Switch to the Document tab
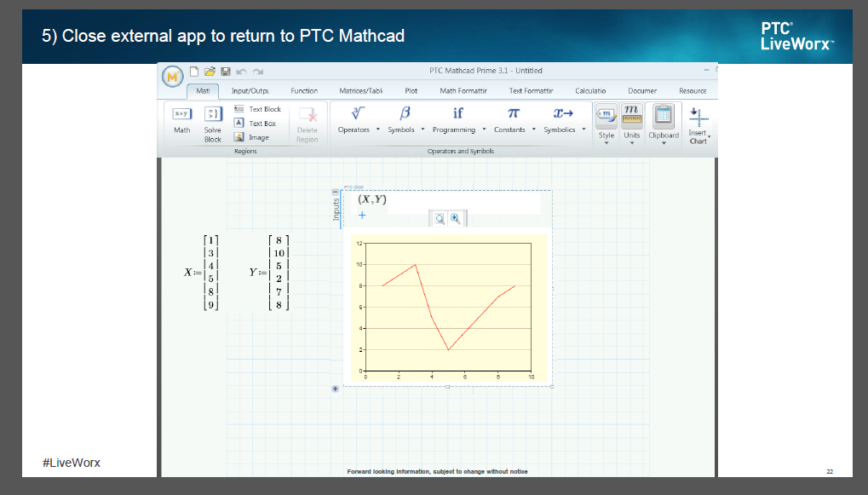Image resolution: width=868 pixels, height=495 pixels. [642, 91]
